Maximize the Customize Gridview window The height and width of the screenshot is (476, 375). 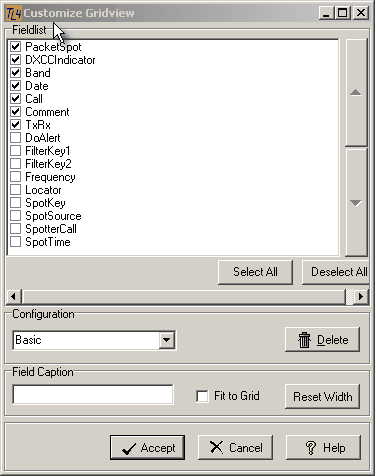(342, 13)
